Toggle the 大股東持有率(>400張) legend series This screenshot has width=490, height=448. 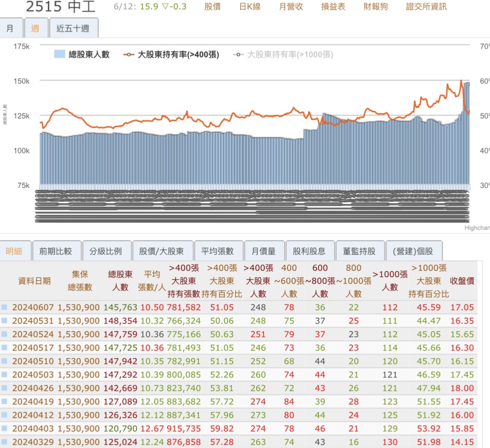170,55
